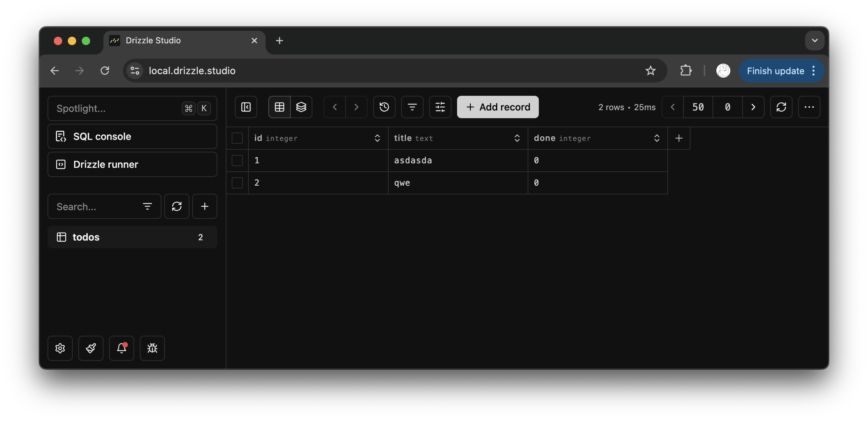Click the Add record button
This screenshot has width=868, height=421.
(x=498, y=107)
